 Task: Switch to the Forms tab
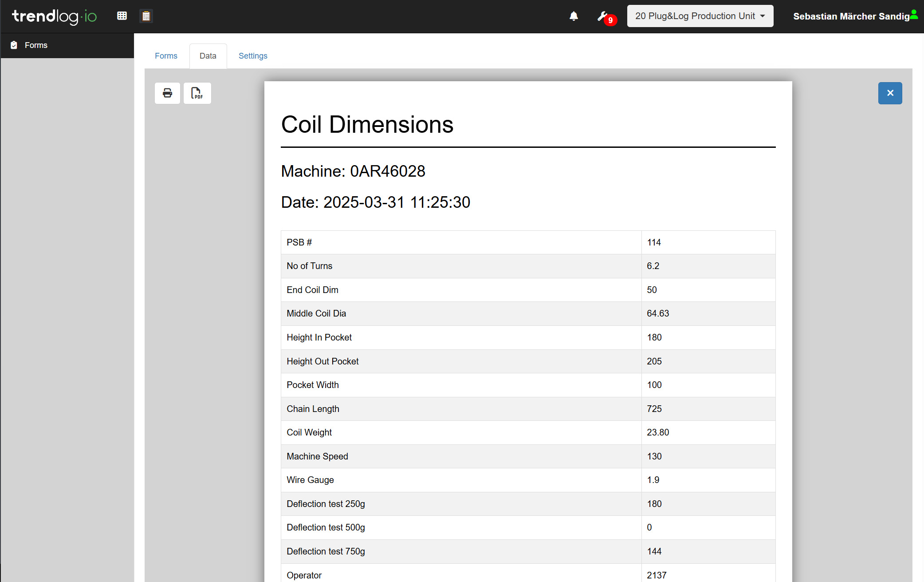click(166, 56)
